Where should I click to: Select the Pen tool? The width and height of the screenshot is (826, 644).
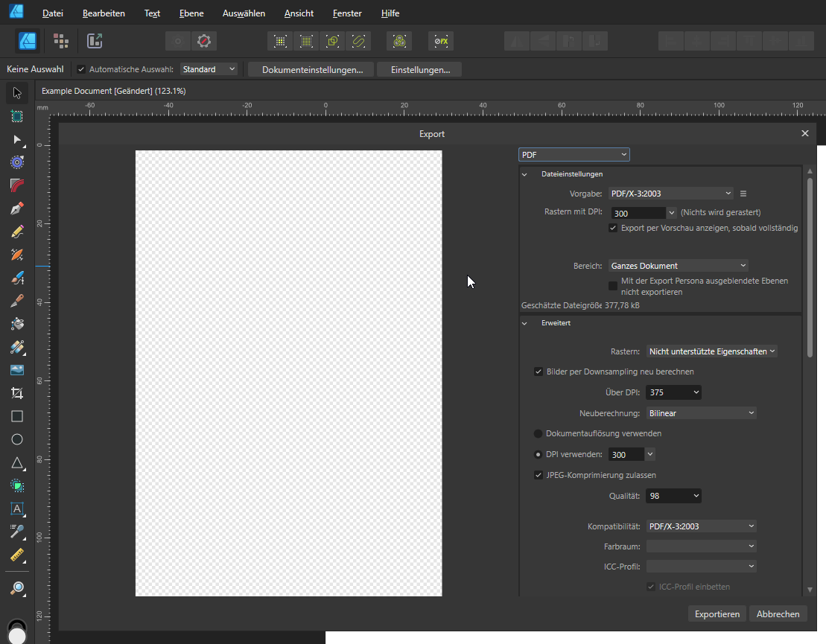coord(17,208)
